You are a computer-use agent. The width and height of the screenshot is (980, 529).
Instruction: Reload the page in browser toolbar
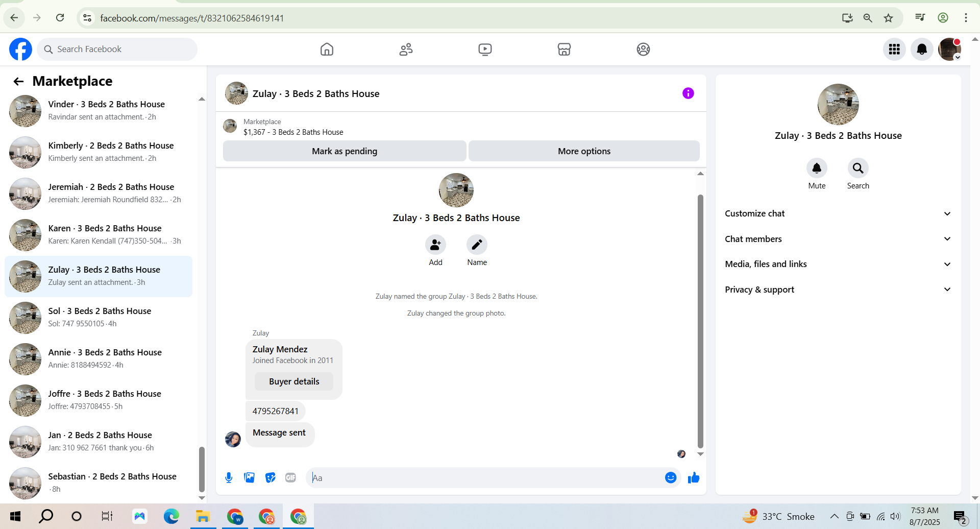click(x=60, y=18)
